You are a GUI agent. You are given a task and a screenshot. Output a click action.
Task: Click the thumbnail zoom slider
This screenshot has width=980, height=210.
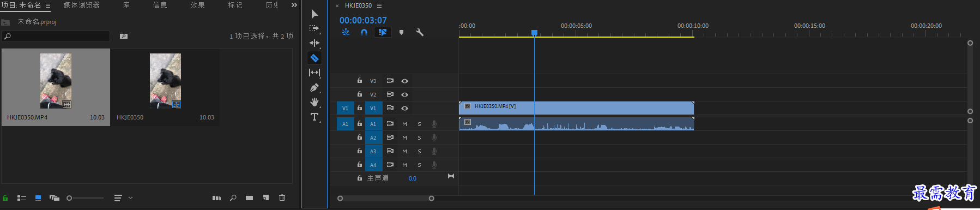point(85,198)
